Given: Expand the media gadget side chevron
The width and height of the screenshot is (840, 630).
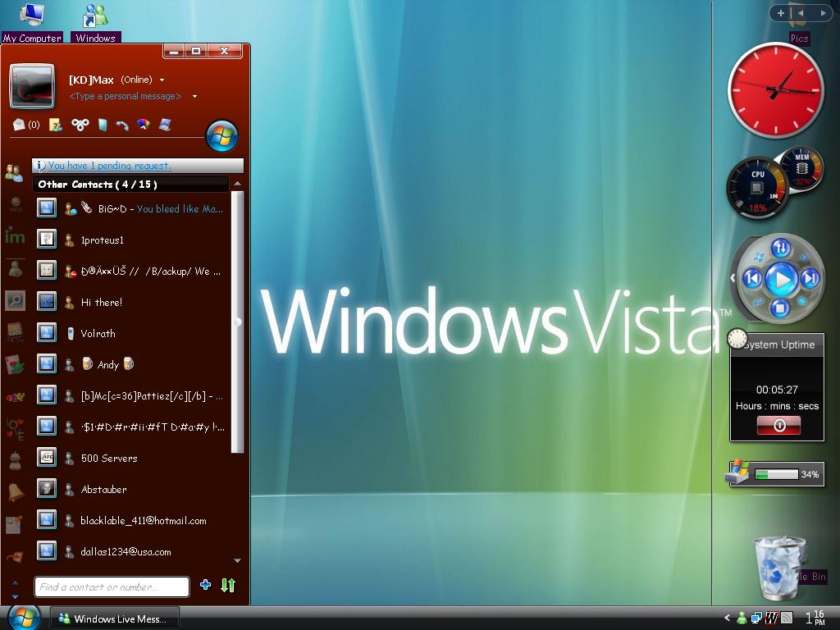Looking at the screenshot, I should tap(733, 278).
